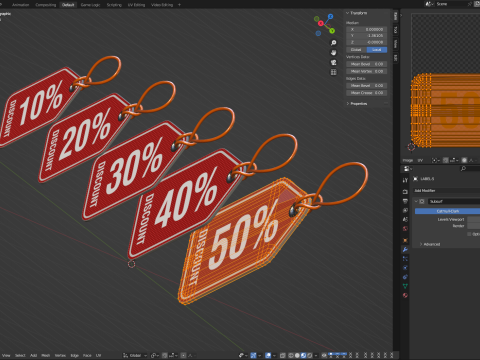
Task: Click the vertices Mean Bevel weight slider
Action: 366,64
